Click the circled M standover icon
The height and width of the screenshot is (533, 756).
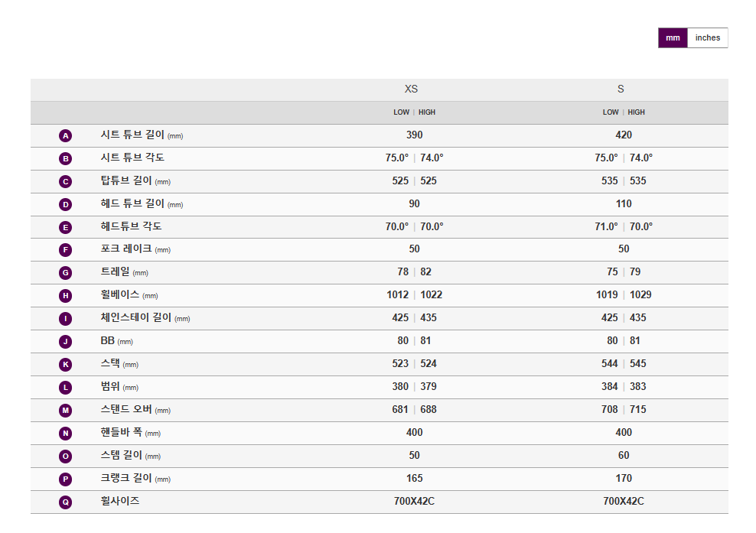tap(66, 411)
